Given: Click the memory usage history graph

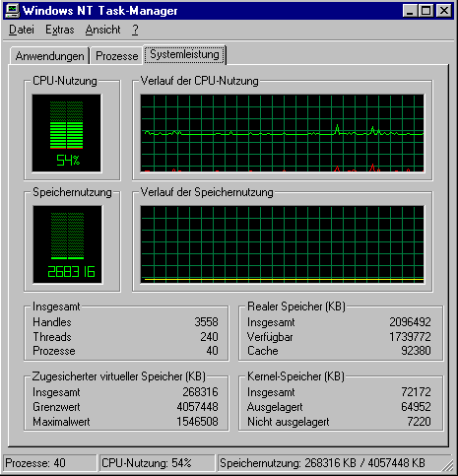Looking at the screenshot, I should (x=283, y=244).
